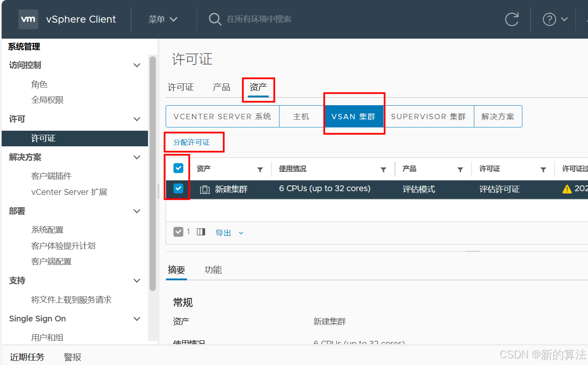Viewport: 588px width, 365px height.
Task: Click the 分配许可证 link
Action: point(191,142)
